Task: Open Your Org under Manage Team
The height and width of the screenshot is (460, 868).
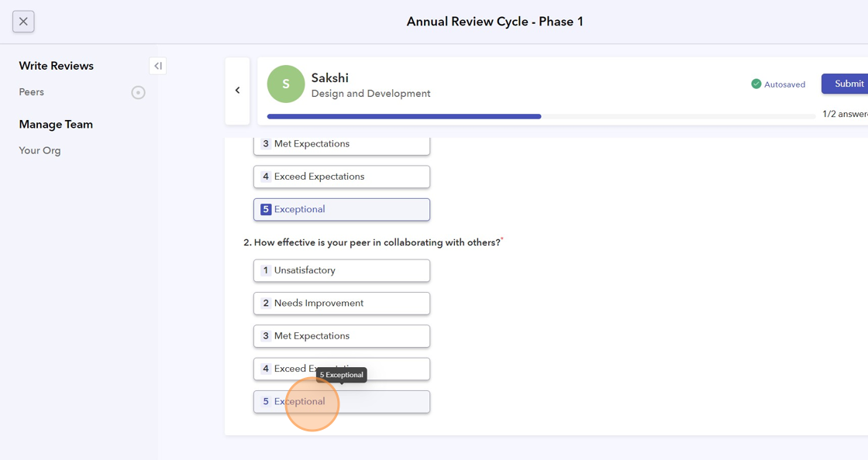Action: click(x=40, y=150)
